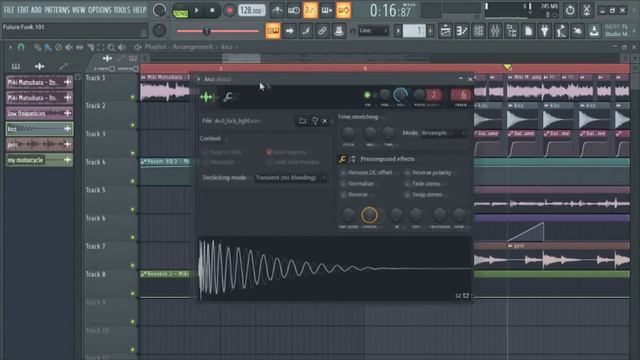
Task: Click the 128 tempo field
Action: coord(251,11)
